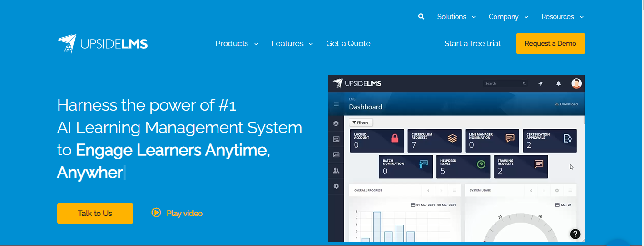The width and height of the screenshot is (644, 246).
Task: Click the notification bell icon in dashboard preview
Action: [x=559, y=83]
